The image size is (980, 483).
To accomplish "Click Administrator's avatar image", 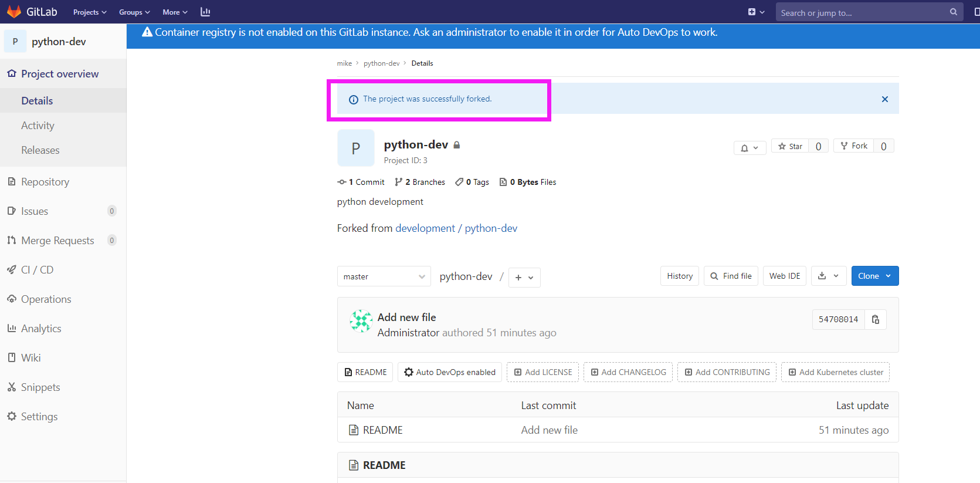I will (x=361, y=321).
